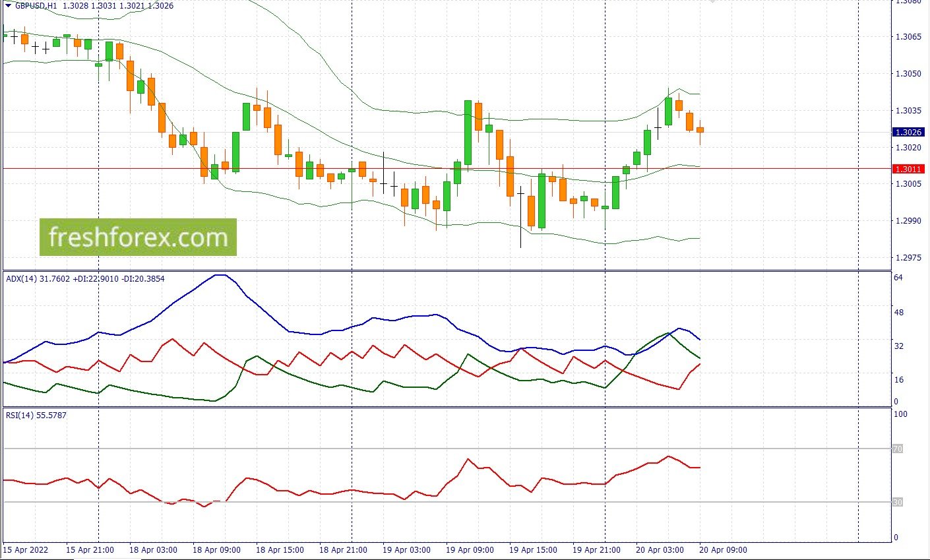The height and width of the screenshot is (560, 930).
Task: Click the 15 Apr 2022 time label
Action: click(25, 549)
